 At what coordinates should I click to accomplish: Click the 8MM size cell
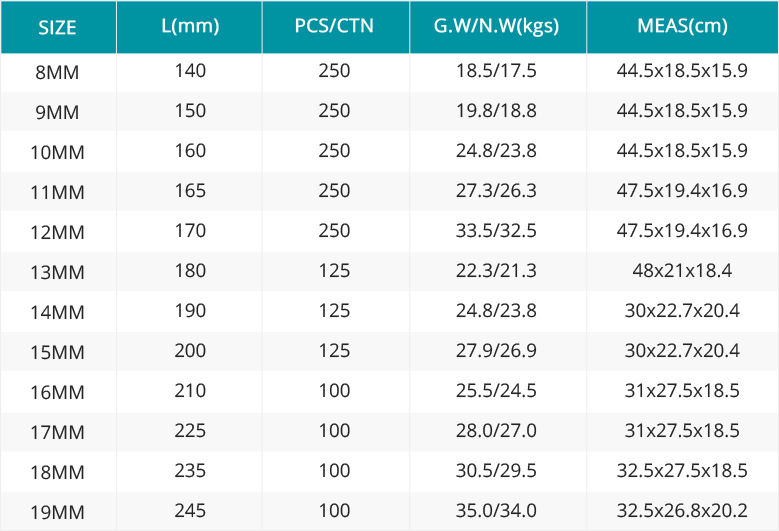click(57, 73)
